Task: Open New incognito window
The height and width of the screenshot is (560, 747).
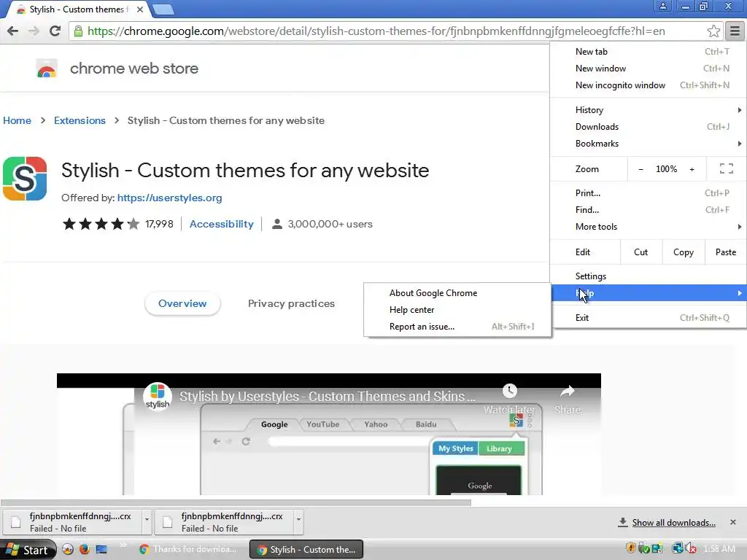Action: click(x=649, y=85)
